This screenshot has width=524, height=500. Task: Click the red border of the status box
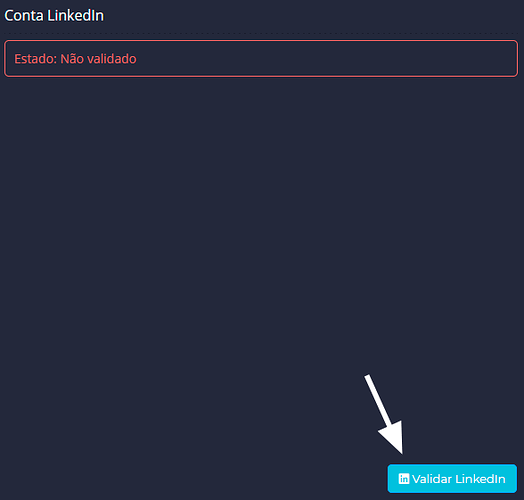(x=261, y=41)
